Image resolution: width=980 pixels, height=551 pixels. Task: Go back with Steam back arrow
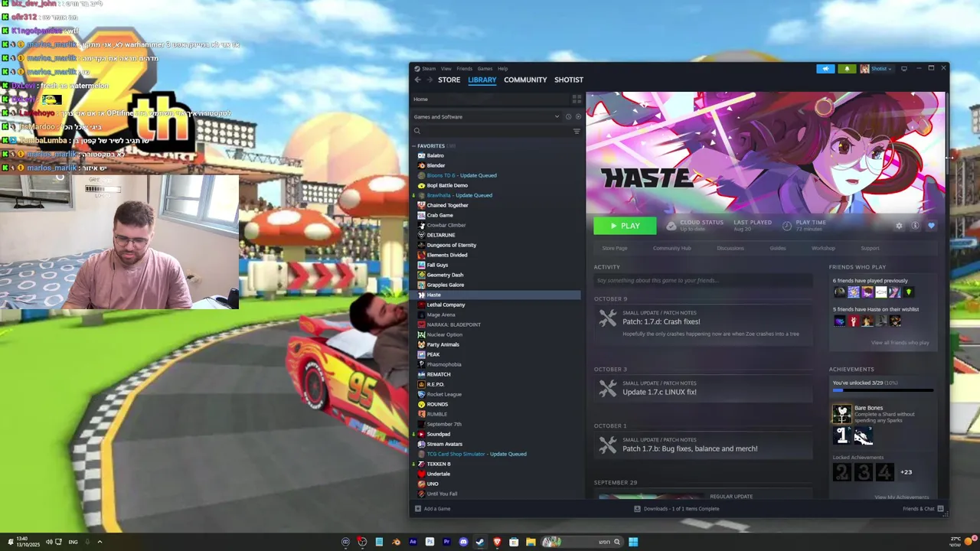pyautogui.click(x=418, y=80)
